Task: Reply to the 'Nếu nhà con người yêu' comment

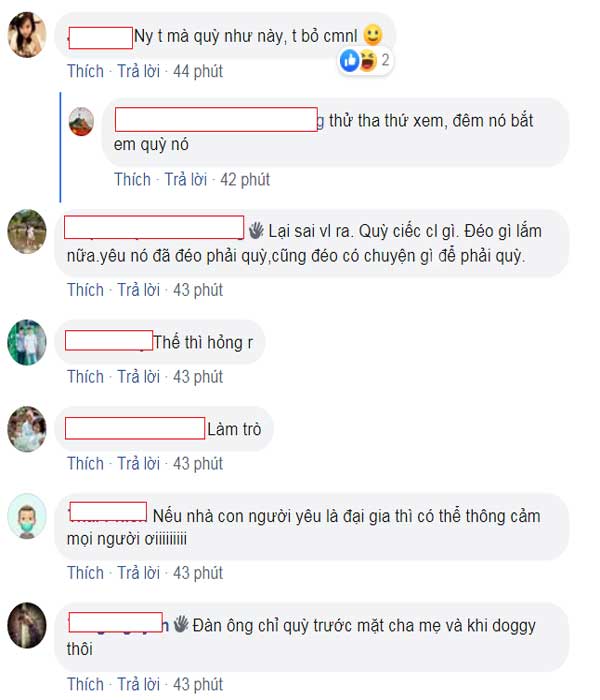Action: [138, 573]
